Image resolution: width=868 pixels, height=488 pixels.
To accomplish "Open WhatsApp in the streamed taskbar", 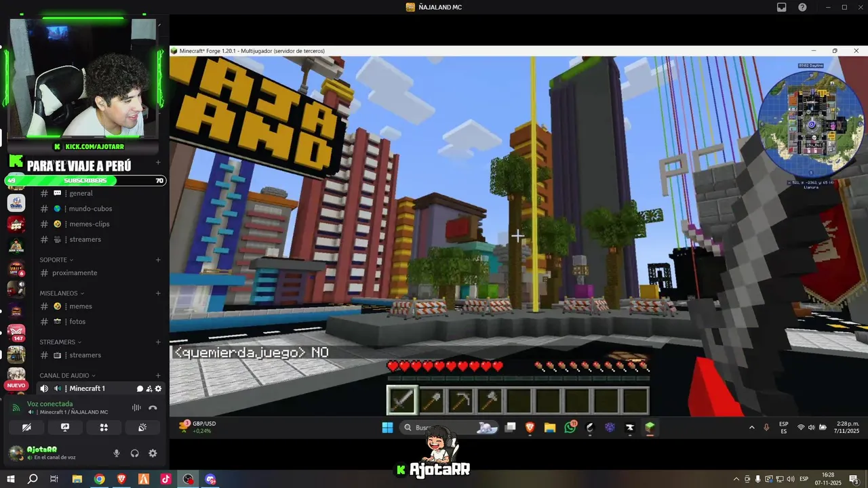I will pos(570,428).
